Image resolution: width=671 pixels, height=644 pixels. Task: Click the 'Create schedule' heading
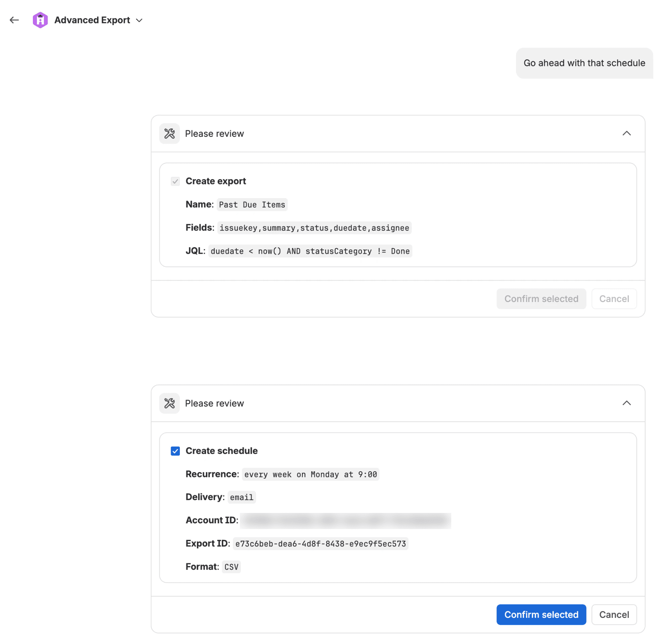222,451
